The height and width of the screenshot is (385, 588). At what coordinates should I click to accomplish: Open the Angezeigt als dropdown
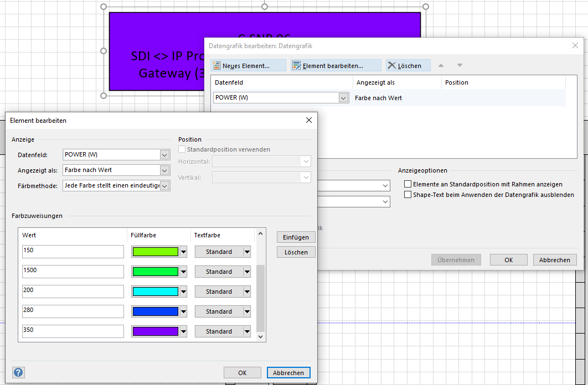(x=164, y=170)
